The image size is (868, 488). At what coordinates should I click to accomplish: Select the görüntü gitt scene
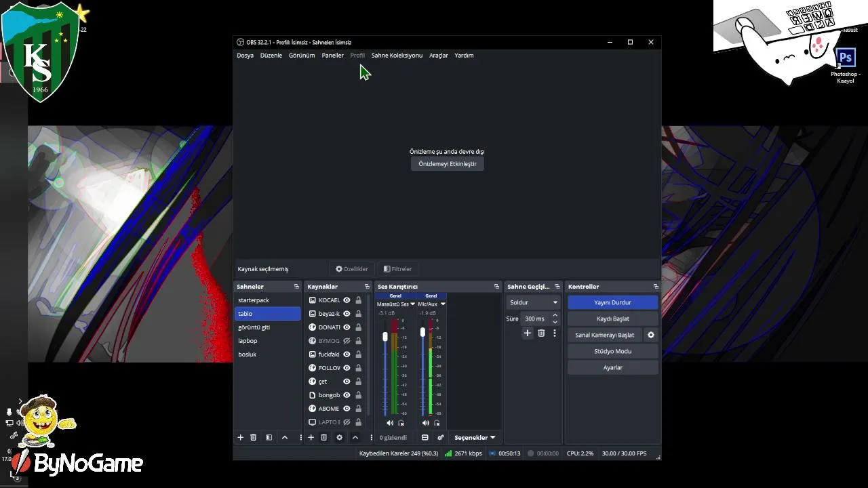pyautogui.click(x=267, y=327)
